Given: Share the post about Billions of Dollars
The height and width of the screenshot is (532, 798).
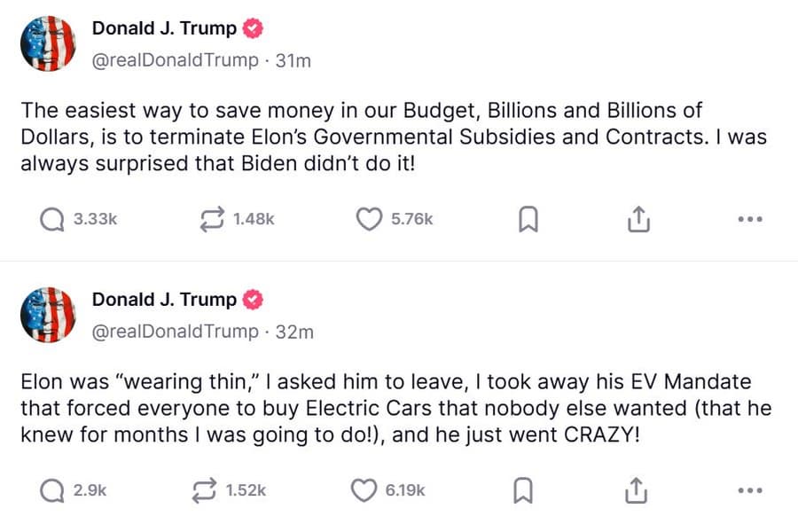Looking at the screenshot, I should pos(638,220).
